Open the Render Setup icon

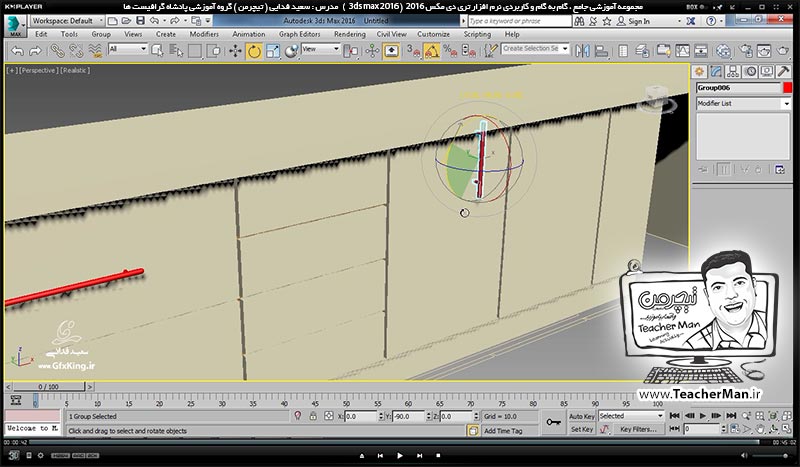(745, 51)
